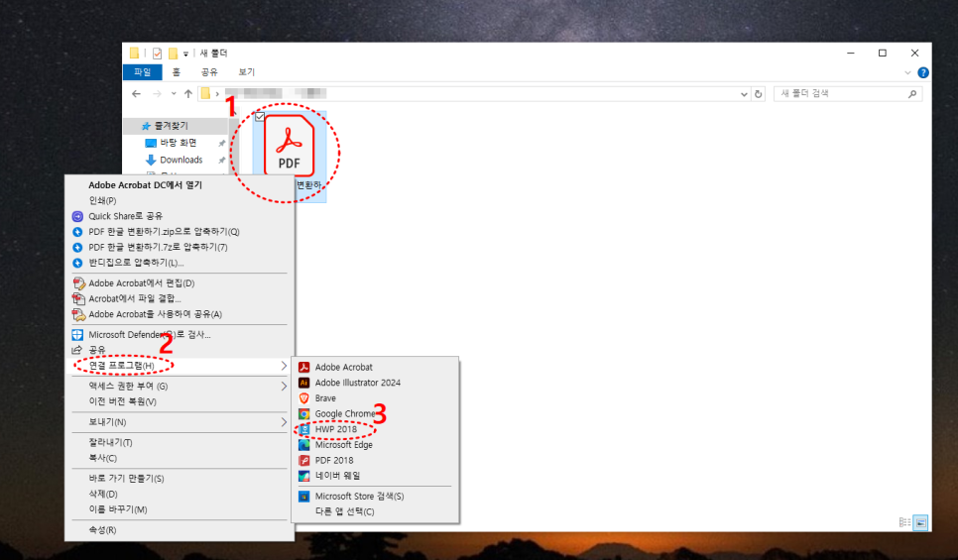Open the 공유 ribbon tab
Viewport: 958px width, 560px height.
[209, 72]
